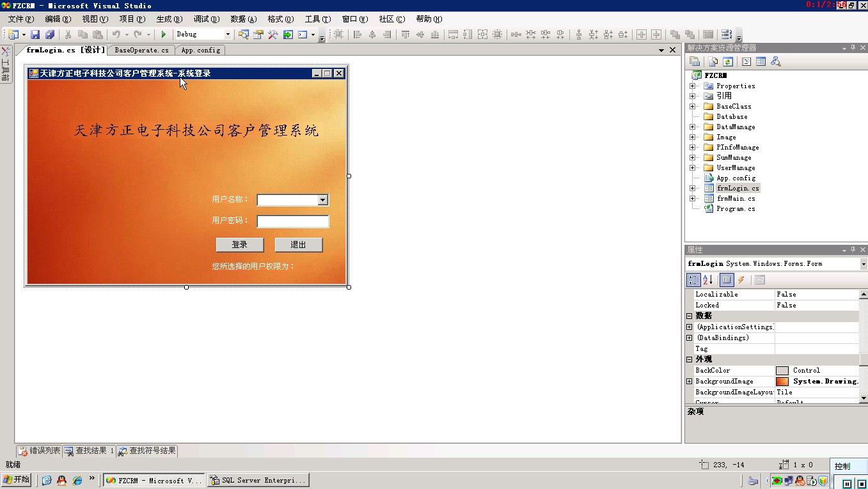Screen dimensions: 868x489
Task: Switch to App.config tab
Action: tap(200, 50)
